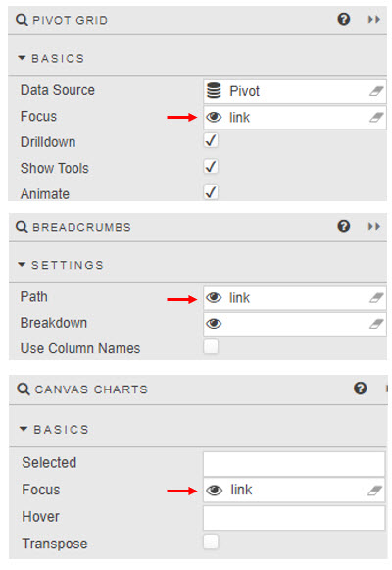Disable the Animate checkbox

tap(211, 192)
